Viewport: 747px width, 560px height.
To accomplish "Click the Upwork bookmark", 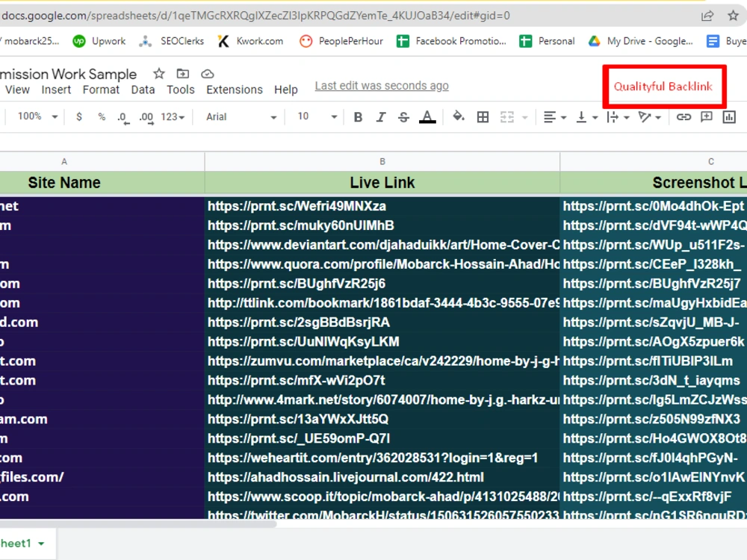I will 99,41.
